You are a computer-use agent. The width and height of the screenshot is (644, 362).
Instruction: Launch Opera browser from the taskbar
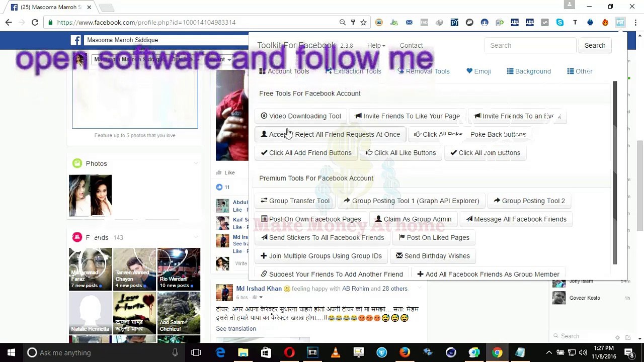[289, 352]
